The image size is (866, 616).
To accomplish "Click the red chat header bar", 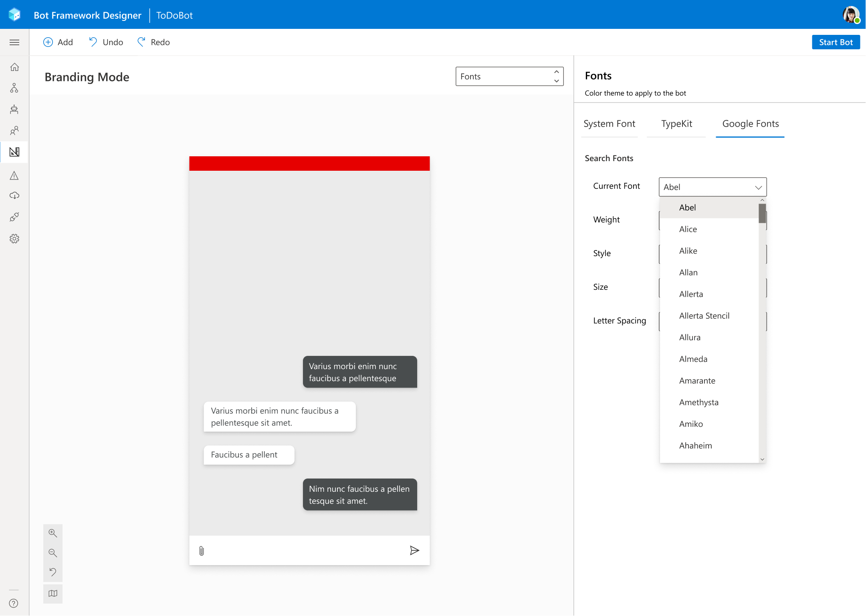I will tap(309, 164).
